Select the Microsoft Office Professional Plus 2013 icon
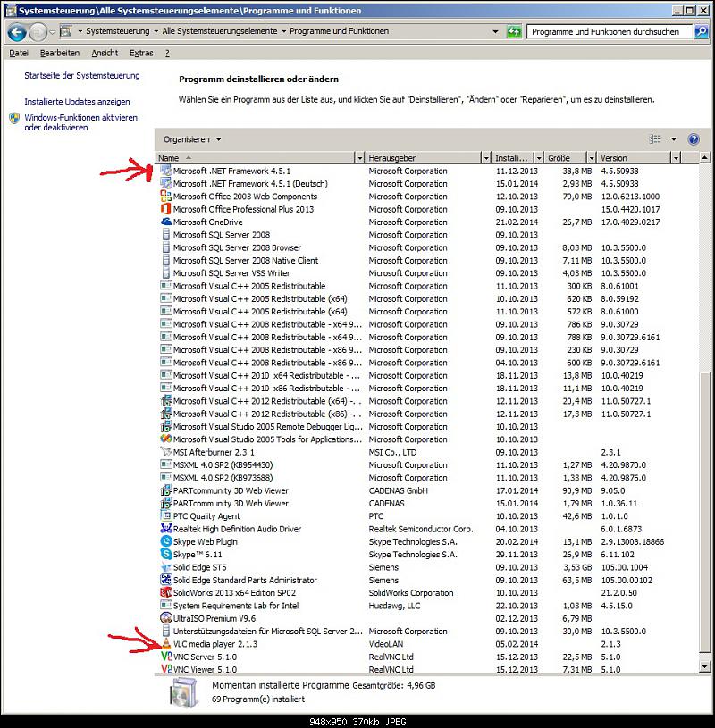The height and width of the screenshot is (728, 715). coord(166,209)
